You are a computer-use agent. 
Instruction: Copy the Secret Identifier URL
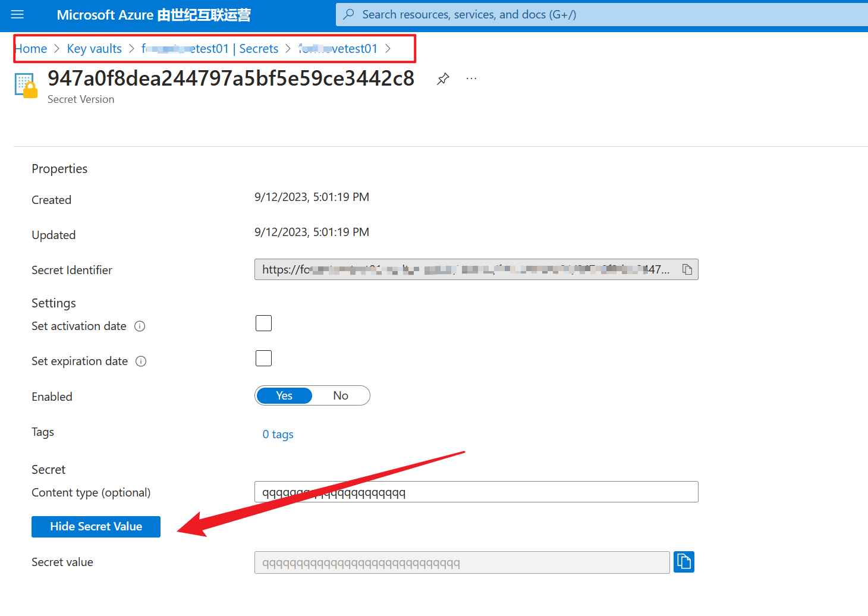coord(687,269)
